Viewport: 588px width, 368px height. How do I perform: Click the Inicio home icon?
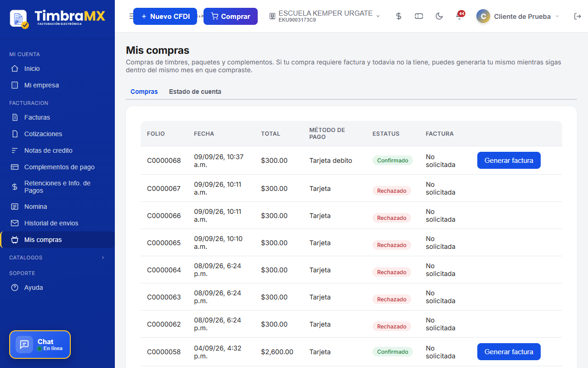point(15,69)
